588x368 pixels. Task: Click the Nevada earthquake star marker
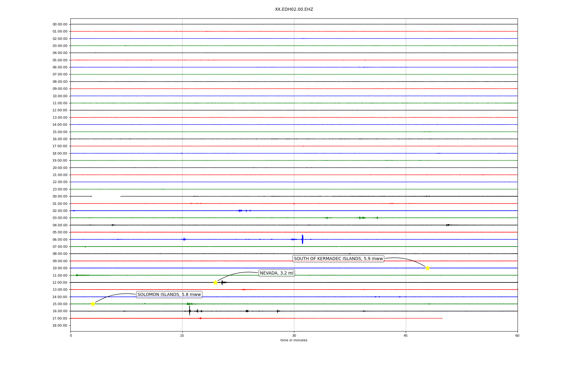[x=215, y=282]
